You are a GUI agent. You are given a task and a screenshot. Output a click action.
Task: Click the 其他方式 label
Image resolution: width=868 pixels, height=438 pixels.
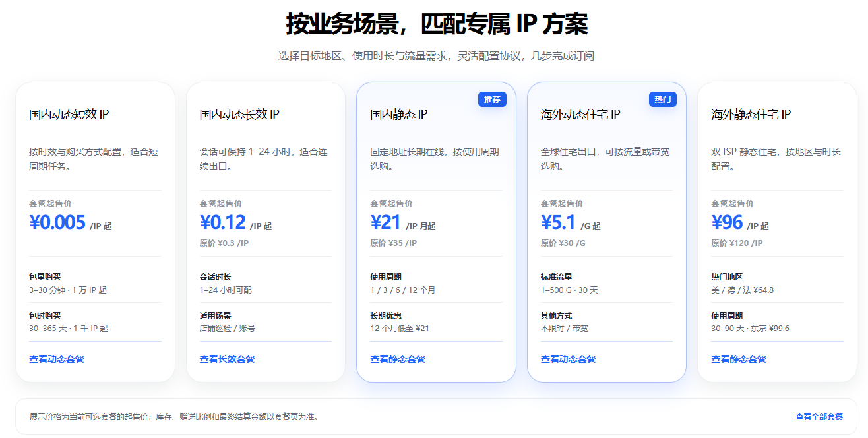(557, 316)
